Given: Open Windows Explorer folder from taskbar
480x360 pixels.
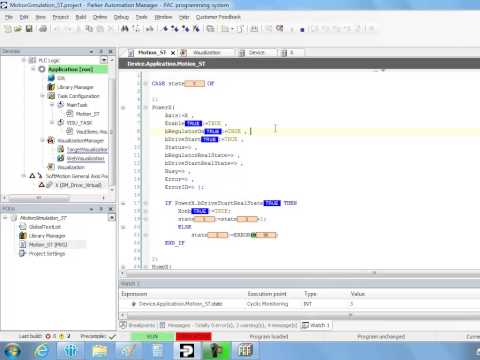Looking at the screenshot, I should point(99,351).
